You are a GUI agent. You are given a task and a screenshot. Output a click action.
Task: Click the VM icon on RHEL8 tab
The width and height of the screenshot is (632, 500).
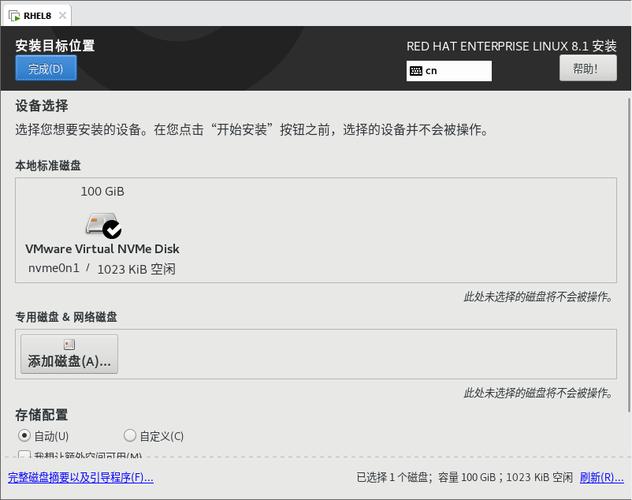(x=15, y=16)
